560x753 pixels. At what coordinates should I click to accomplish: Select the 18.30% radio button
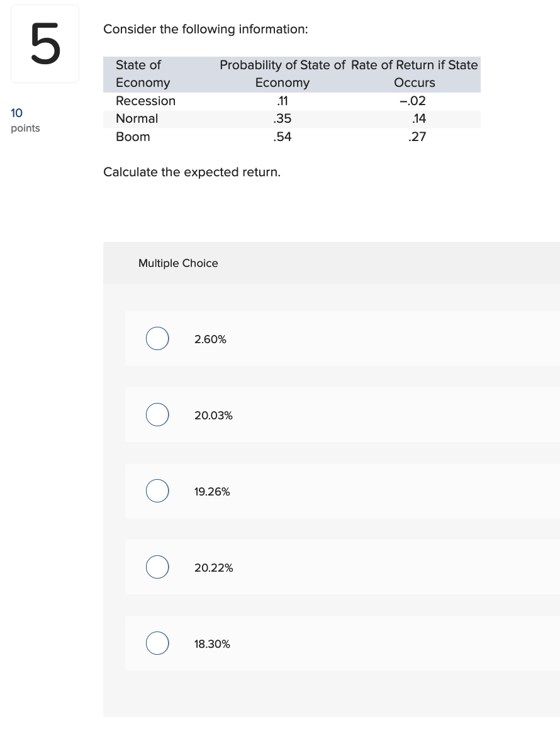point(157,643)
